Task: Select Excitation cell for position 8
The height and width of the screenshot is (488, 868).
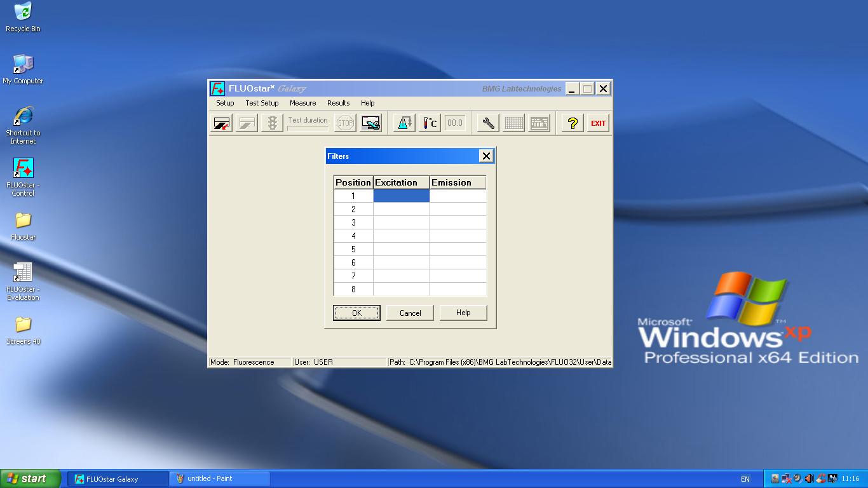Action: click(x=402, y=289)
